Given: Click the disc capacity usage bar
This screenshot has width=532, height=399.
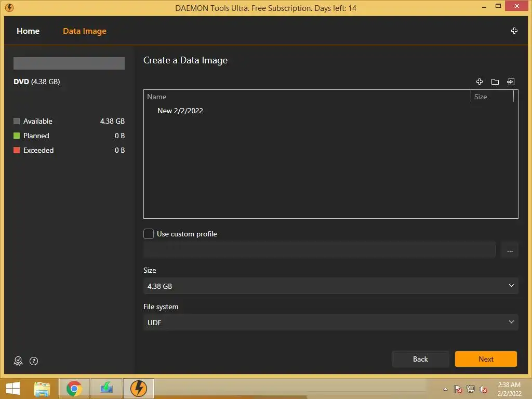Looking at the screenshot, I should 69,63.
